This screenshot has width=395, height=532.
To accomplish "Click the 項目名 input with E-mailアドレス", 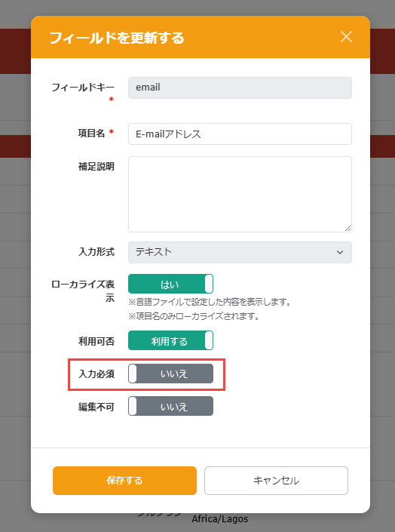I will pos(240,134).
